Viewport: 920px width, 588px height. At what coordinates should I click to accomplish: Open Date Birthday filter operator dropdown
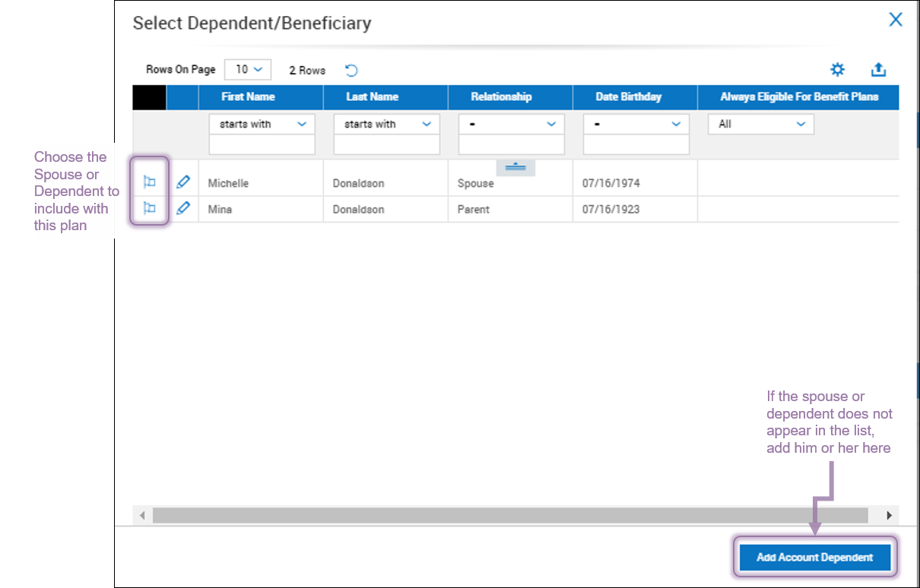(x=636, y=124)
